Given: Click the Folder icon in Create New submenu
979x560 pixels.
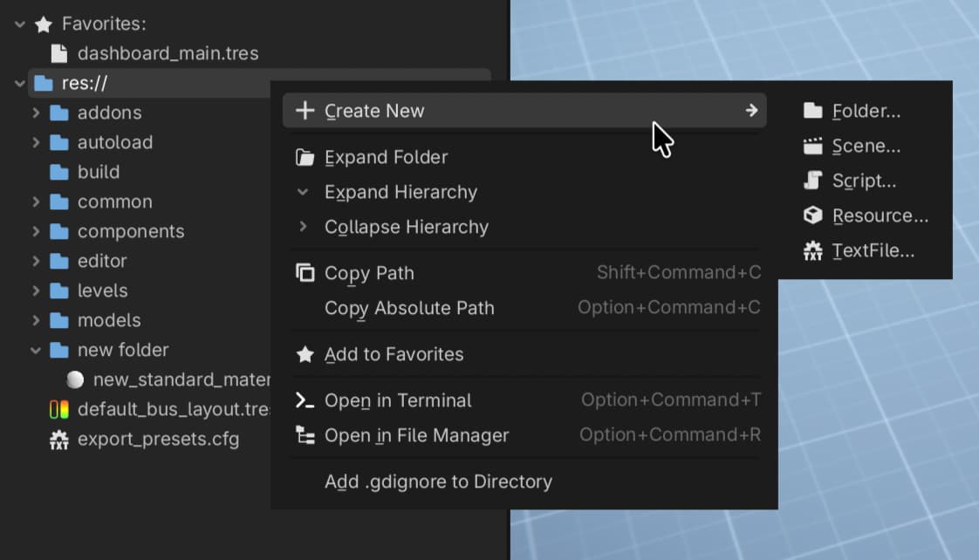Looking at the screenshot, I should coord(812,111).
